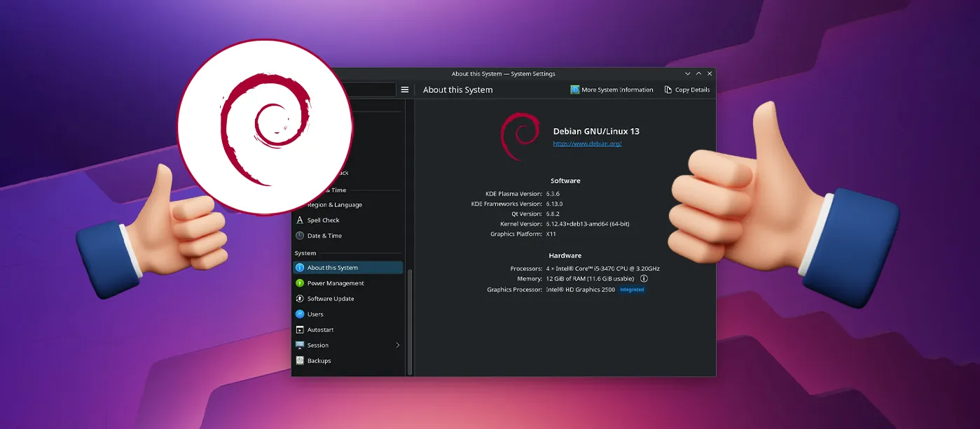Open the hamburger menu next to search
The height and width of the screenshot is (429, 980).
click(405, 90)
